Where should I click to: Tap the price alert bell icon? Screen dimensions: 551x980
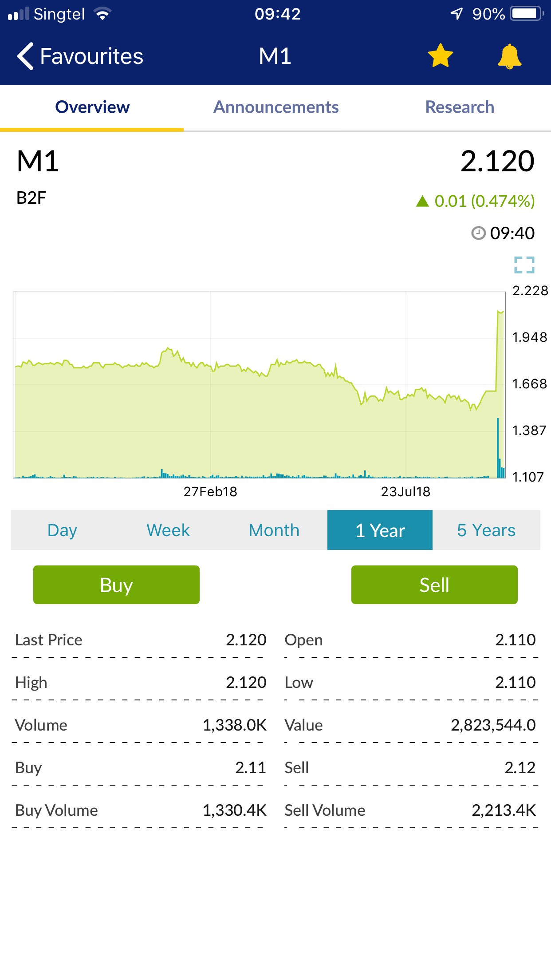pyautogui.click(x=509, y=56)
